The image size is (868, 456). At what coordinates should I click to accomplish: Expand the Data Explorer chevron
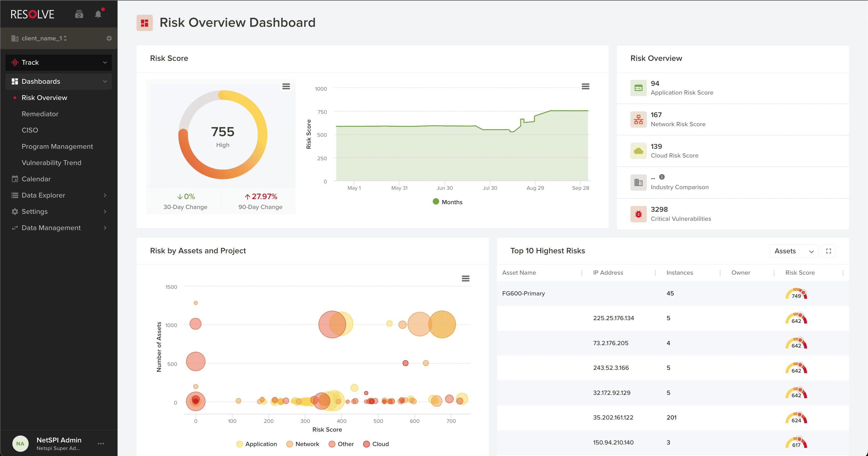click(x=105, y=195)
